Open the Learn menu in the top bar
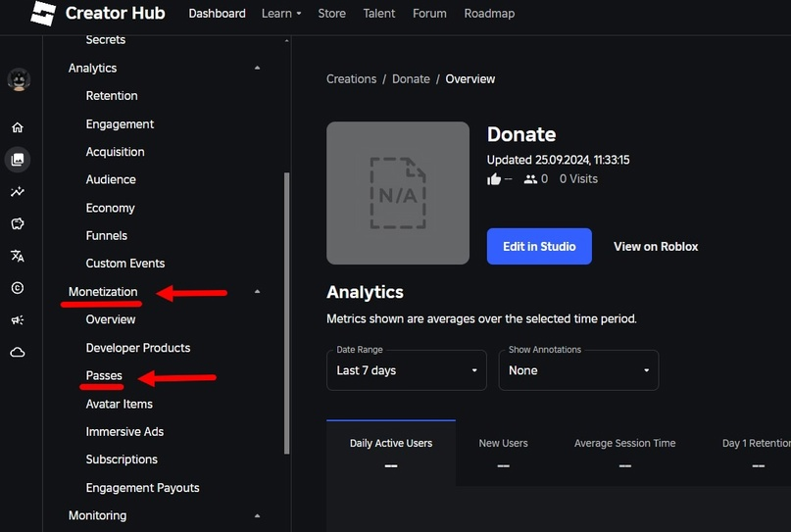Image resolution: width=791 pixels, height=532 pixels. pyautogui.click(x=281, y=14)
